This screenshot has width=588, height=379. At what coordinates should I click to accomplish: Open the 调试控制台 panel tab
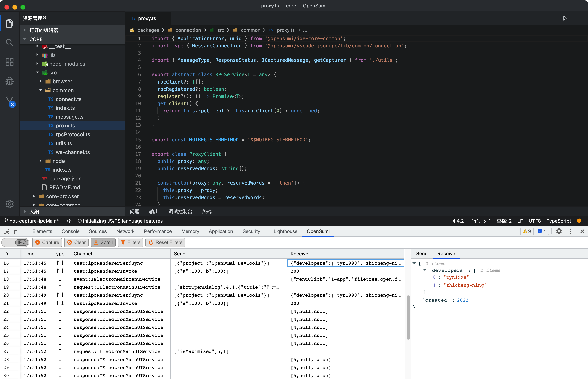(x=180, y=211)
